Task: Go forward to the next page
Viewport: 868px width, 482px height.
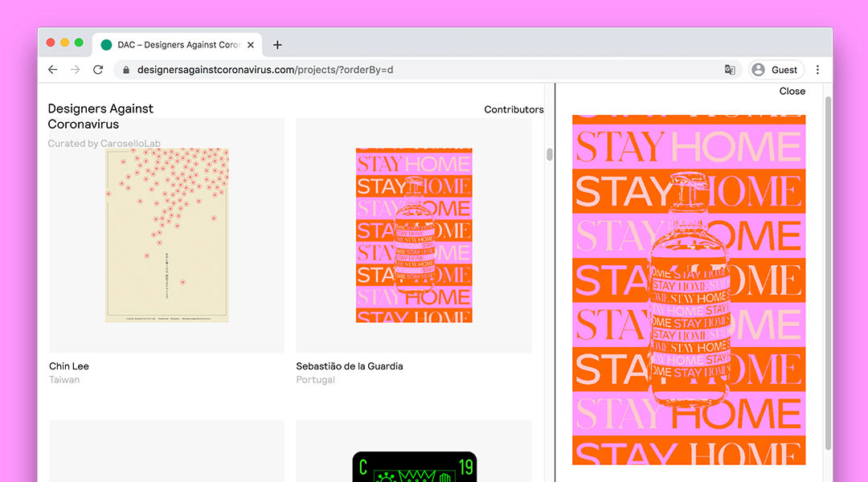Action: click(76, 70)
